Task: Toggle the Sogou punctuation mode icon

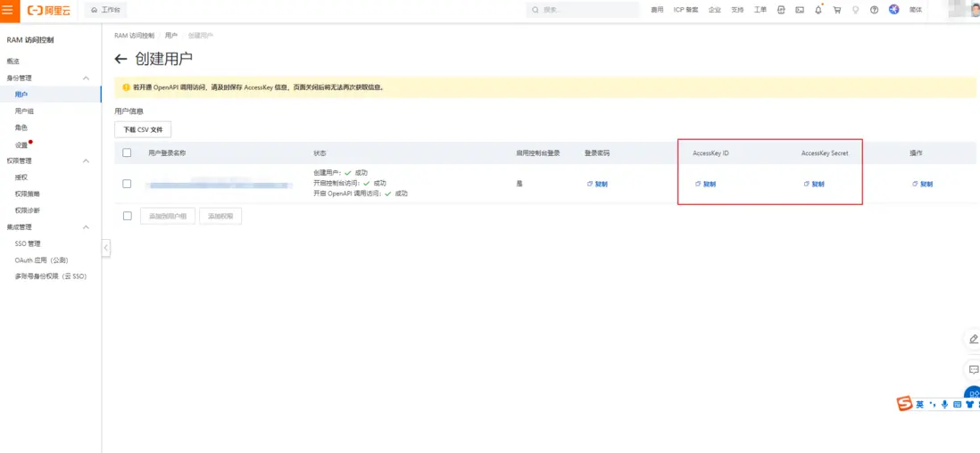Action: click(932, 405)
